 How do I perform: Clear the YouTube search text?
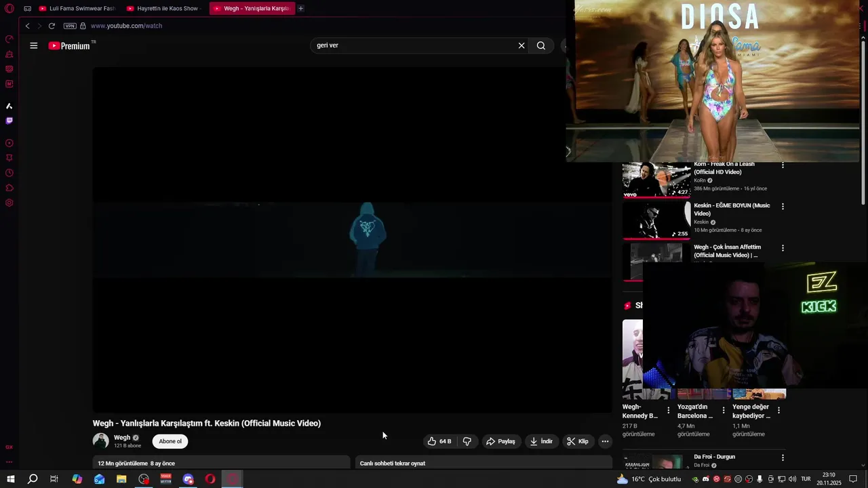click(521, 45)
